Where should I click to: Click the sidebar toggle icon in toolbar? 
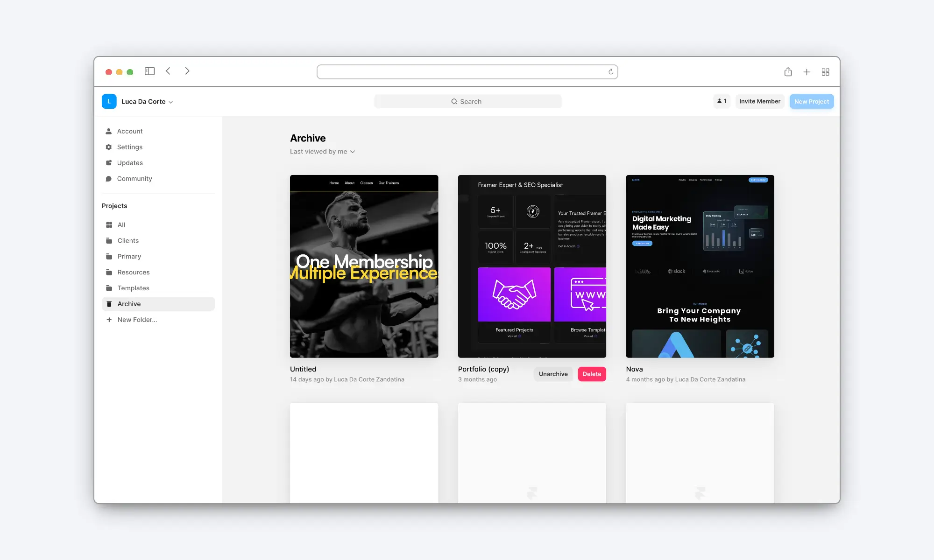coord(149,71)
